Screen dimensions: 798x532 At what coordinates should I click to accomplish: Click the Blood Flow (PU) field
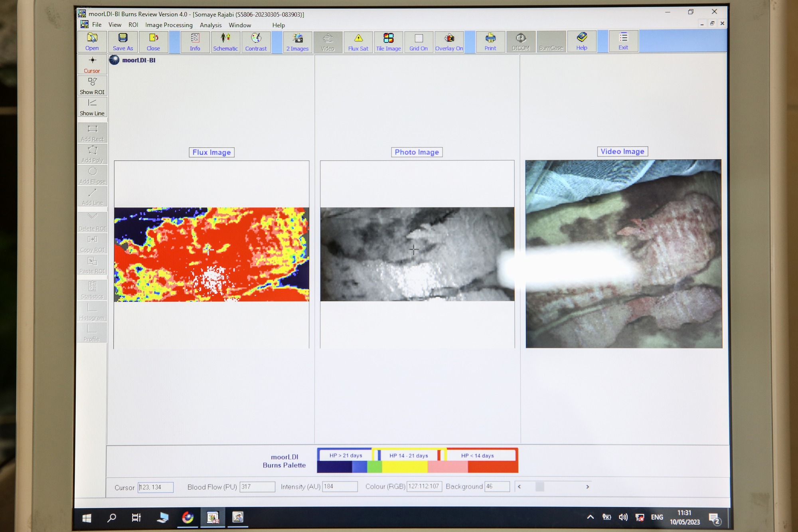point(257,487)
